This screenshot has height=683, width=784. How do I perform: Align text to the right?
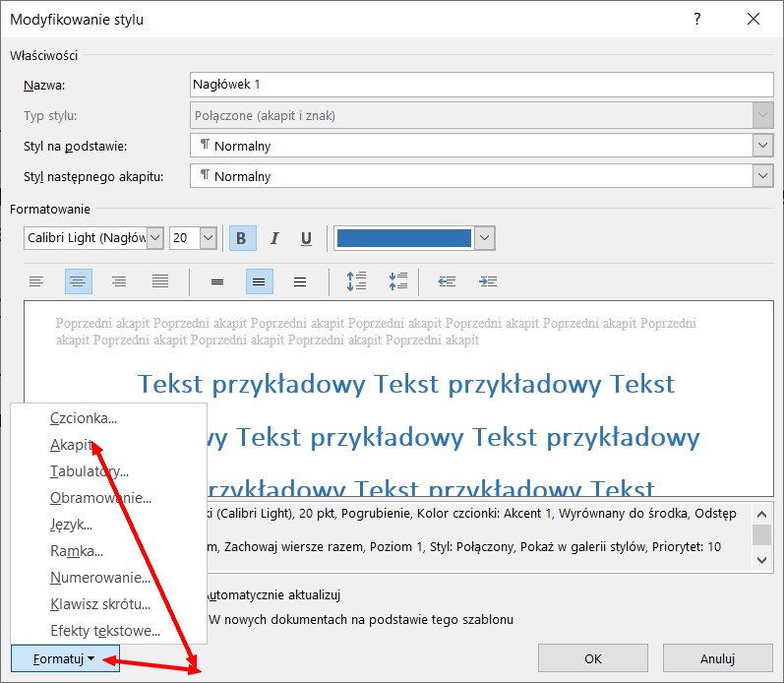pyautogui.click(x=119, y=281)
